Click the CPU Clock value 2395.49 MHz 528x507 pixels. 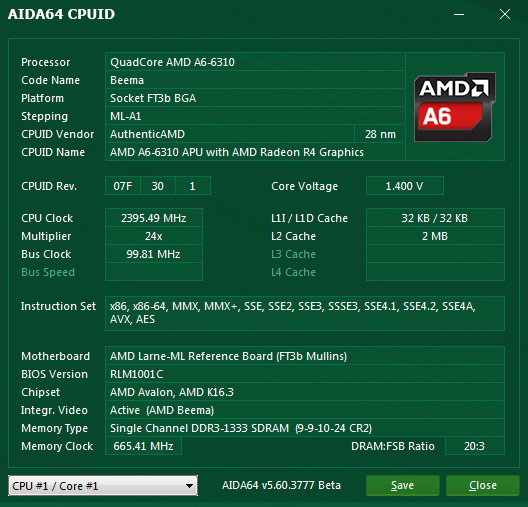(154, 218)
